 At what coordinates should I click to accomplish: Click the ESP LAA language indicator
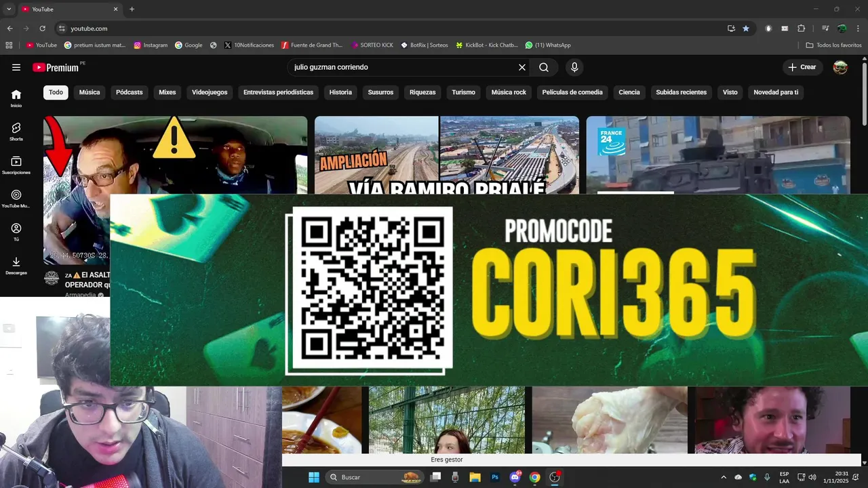pos(784,477)
